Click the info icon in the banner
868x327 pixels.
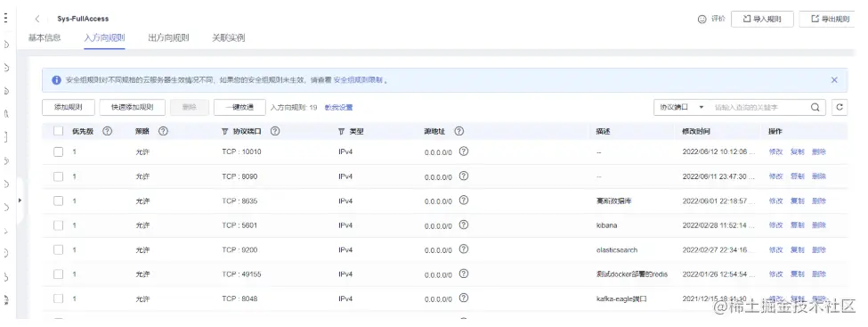click(56, 80)
